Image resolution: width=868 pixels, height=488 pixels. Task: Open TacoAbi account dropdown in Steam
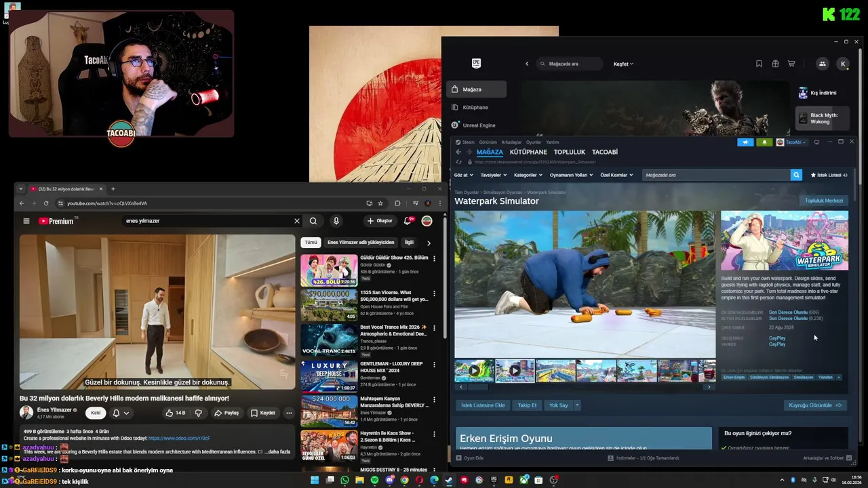tap(792, 142)
